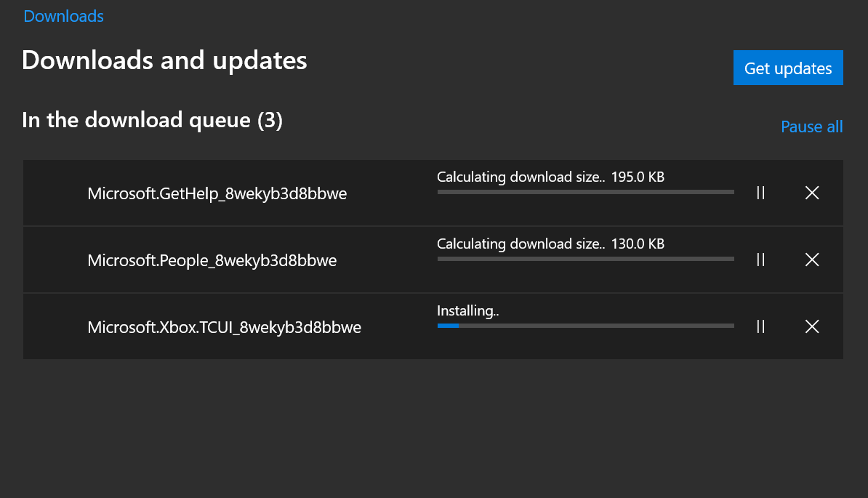Remove Microsoft.Xbox.TCUI from the queue
The image size is (868, 498).
[x=812, y=326]
